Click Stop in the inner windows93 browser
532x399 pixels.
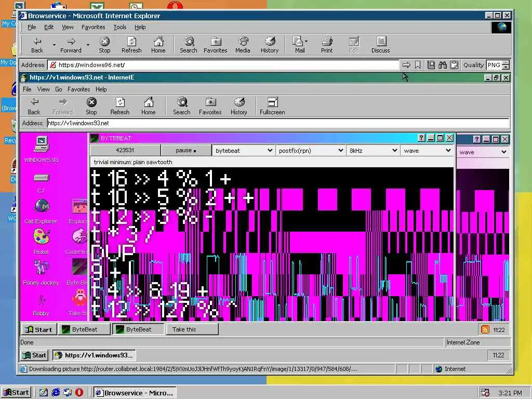coord(91,106)
